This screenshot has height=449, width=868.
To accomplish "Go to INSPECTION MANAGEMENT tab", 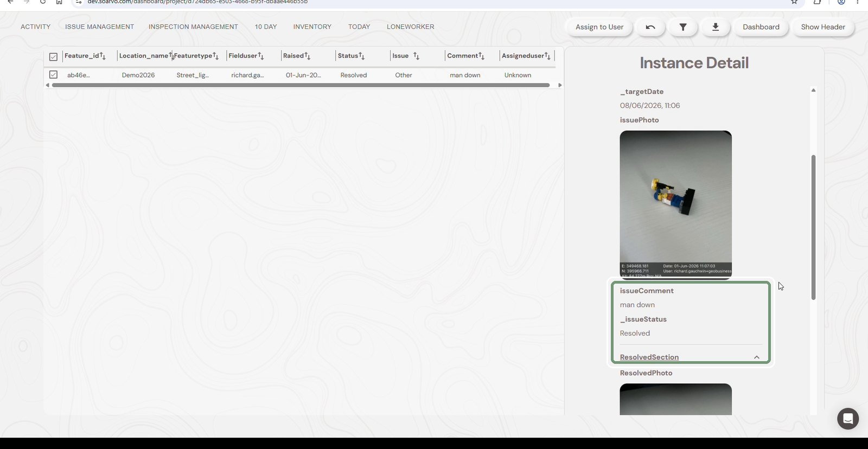I will (x=193, y=27).
